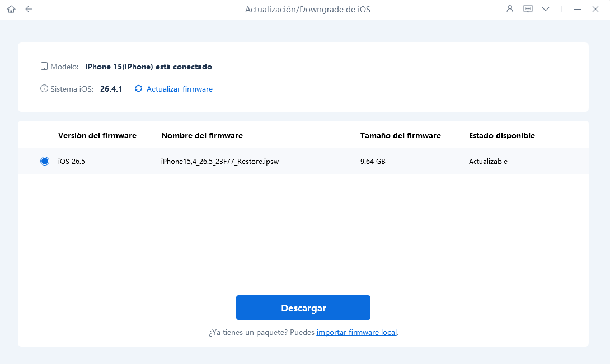Open the user account icon
The image size is (610, 364).
click(510, 9)
